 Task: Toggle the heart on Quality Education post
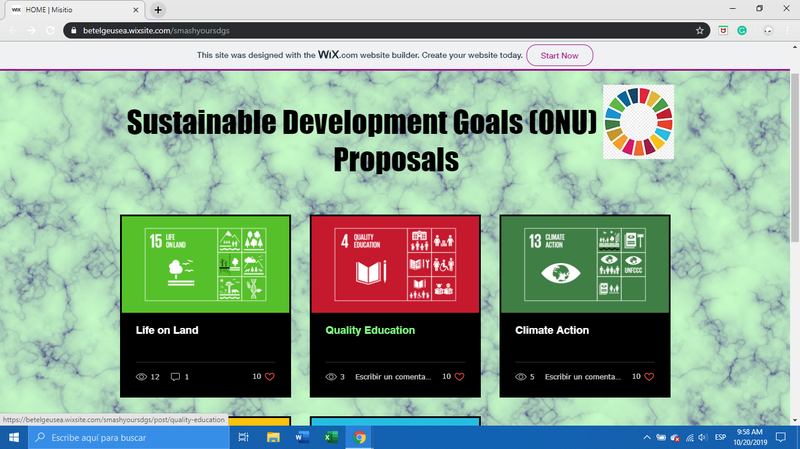pyautogui.click(x=460, y=377)
